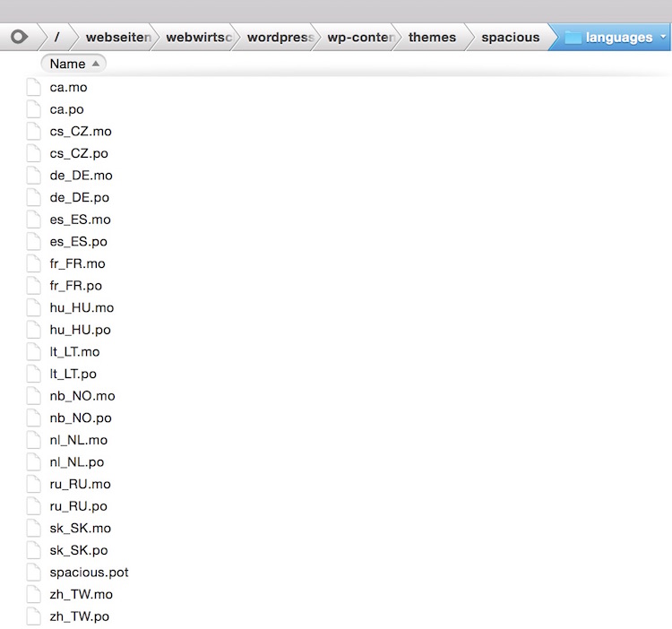672x629 pixels.
Task: Click the root location circle icon in path bar
Action: click(x=19, y=38)
